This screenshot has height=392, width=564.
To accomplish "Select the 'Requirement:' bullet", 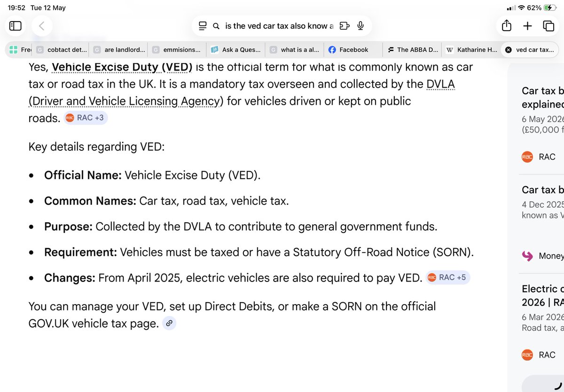I will click(259, 252).
